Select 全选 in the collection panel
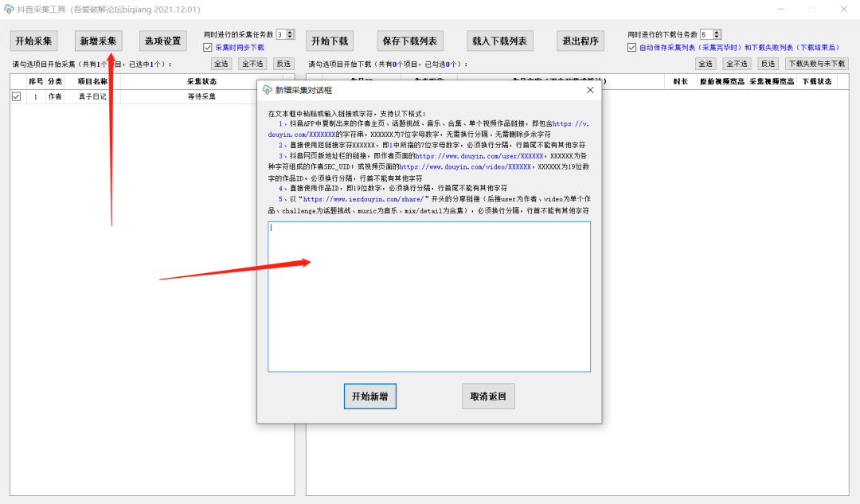The image size is (860, 504). [x=221, y=63]
